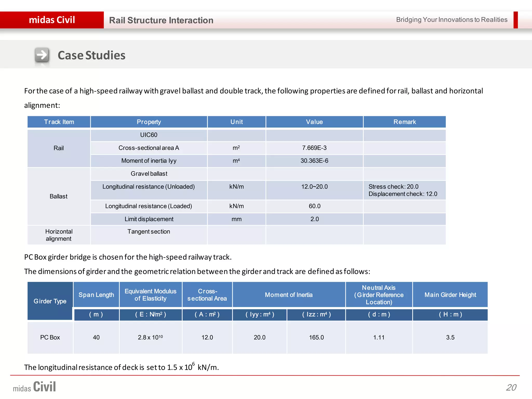Viewport: 532px width, 399px height.
Task: Click the Remark column header
Action: point(404,122)
